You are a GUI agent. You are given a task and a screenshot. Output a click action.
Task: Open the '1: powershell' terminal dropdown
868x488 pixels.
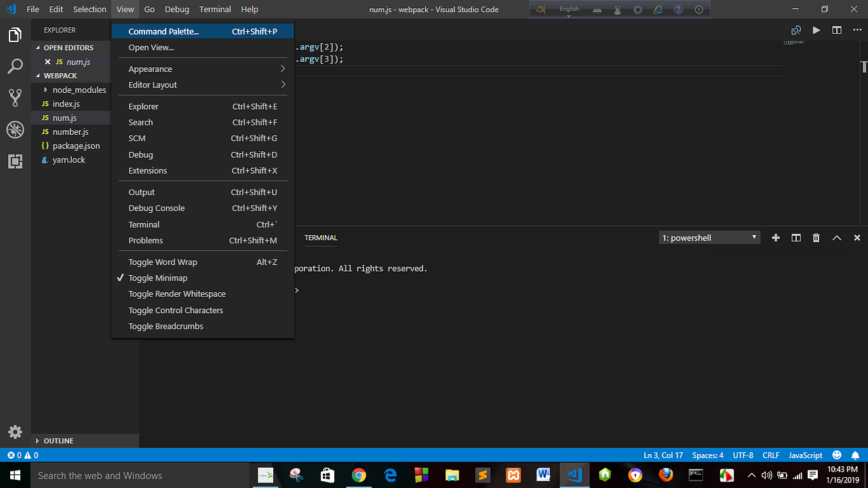pos(709,237)
